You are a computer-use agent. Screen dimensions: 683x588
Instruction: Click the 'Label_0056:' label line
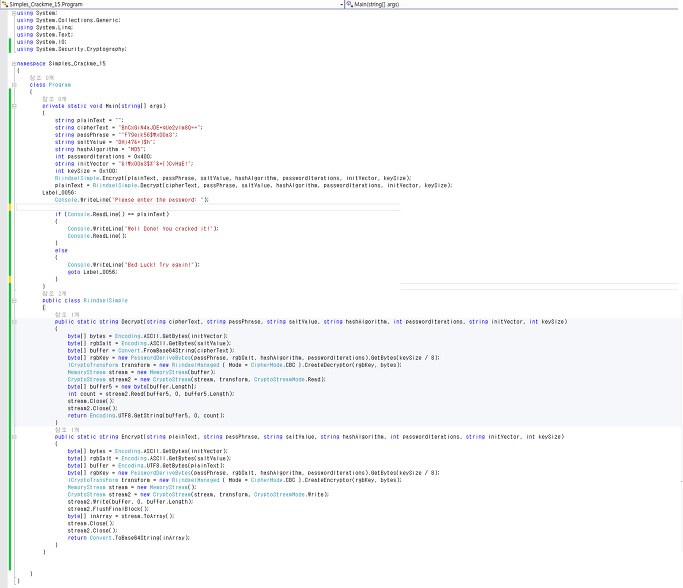tap(59, 193)
